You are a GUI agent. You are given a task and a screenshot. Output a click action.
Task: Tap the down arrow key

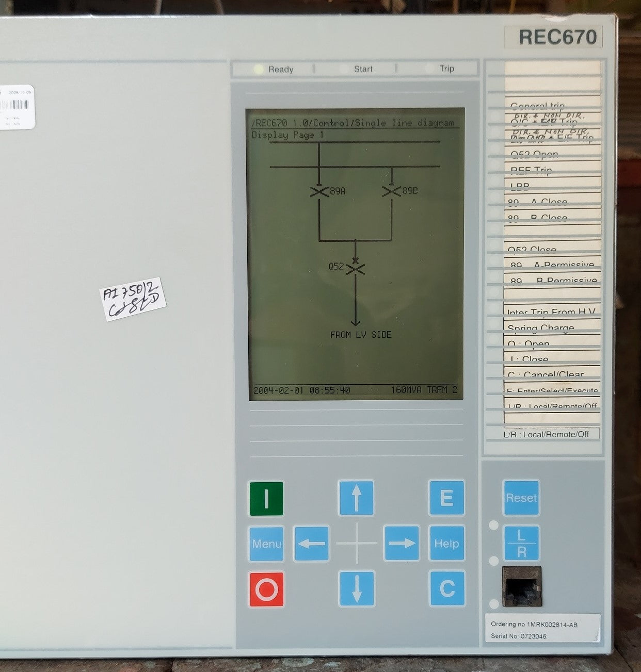356,588
